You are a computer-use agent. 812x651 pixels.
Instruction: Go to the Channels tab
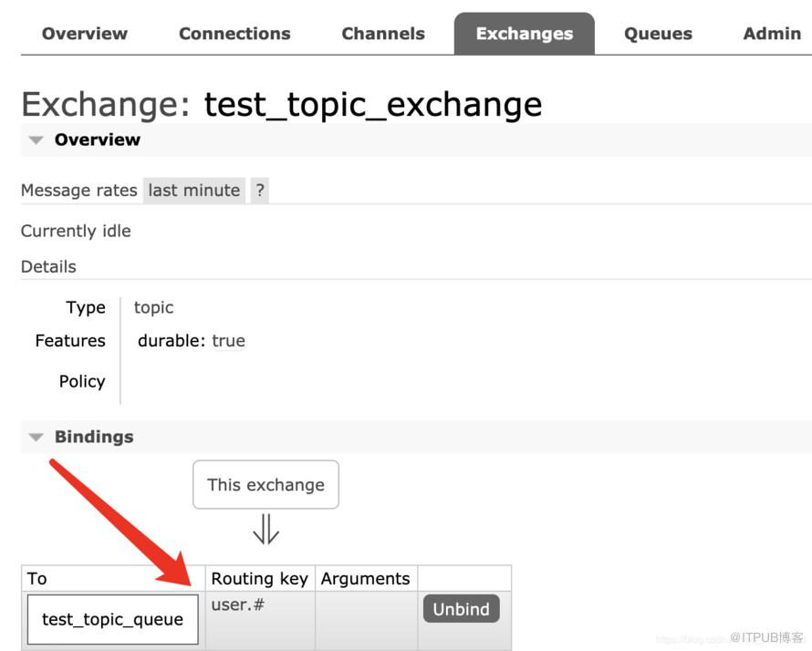(x=383, y=34)
